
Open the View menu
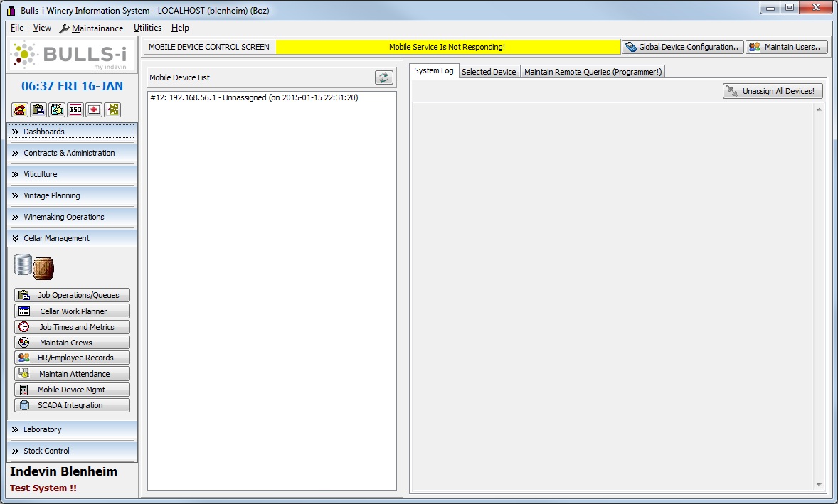(x=42, y=28)
